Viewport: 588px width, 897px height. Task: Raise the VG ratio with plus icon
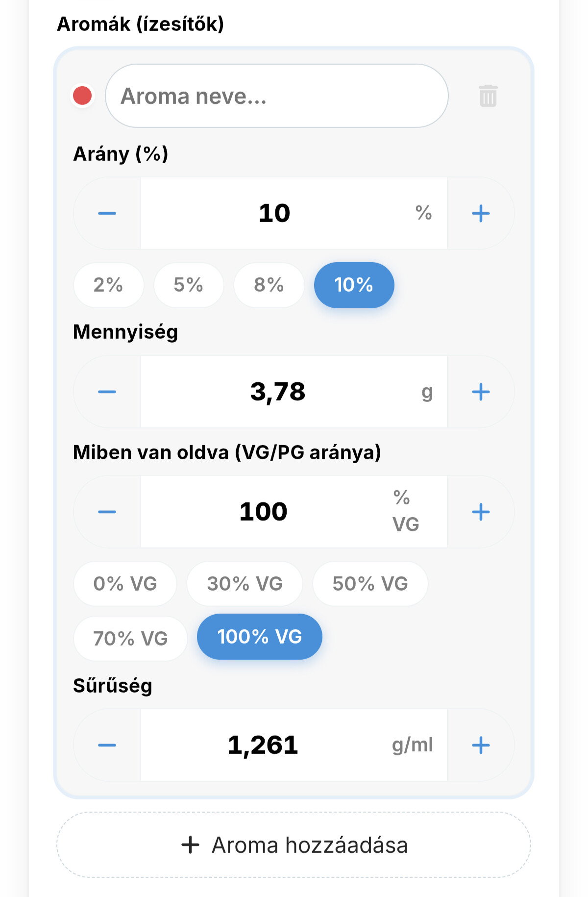481,512
